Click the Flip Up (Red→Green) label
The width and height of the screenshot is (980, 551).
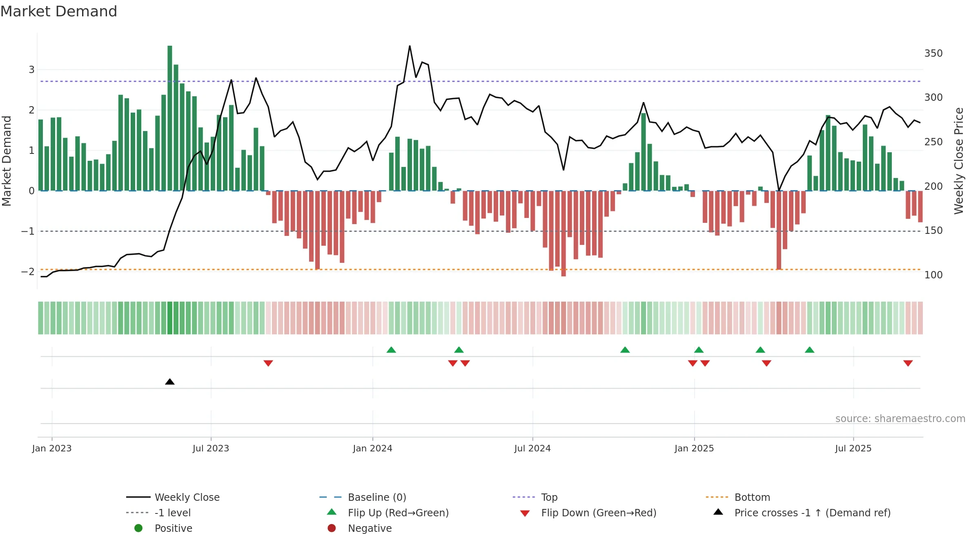pyautogui.click(x=398, y=513)
